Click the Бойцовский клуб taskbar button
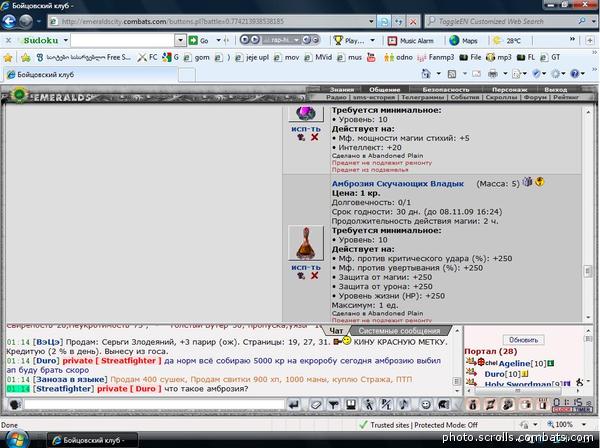Image resolution: width=600 pixels, height=448 pixels. 92,440
